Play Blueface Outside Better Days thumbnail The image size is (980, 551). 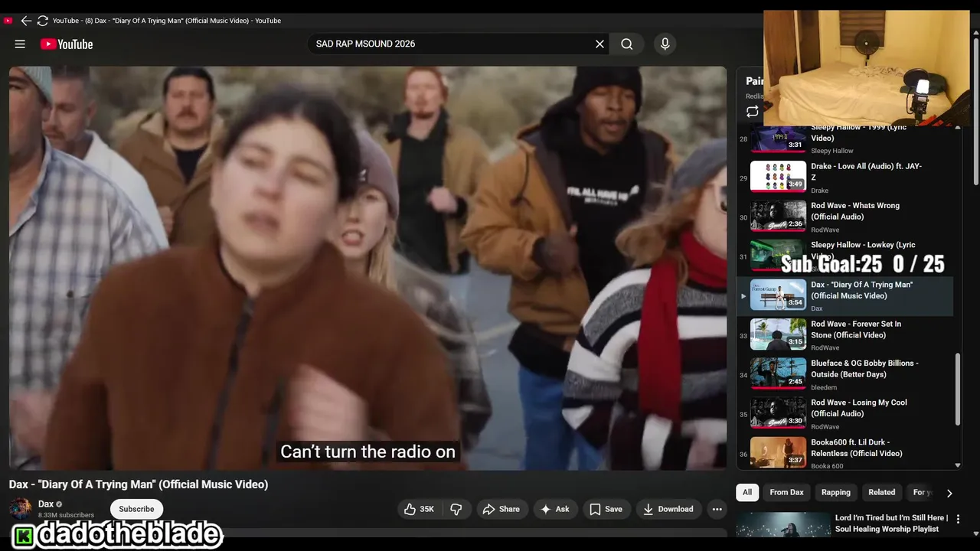(778, 373)
